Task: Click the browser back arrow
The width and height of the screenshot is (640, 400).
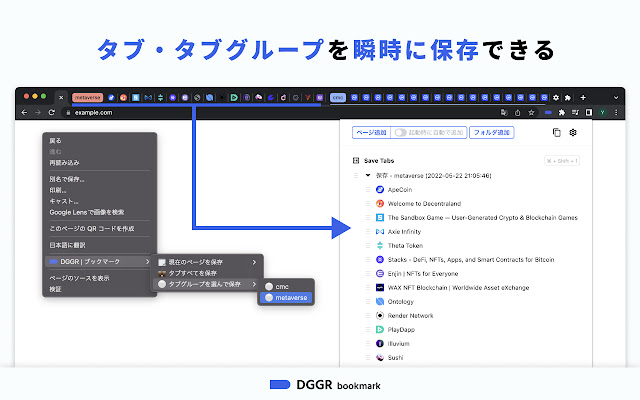Action: [x=24, y=112]
